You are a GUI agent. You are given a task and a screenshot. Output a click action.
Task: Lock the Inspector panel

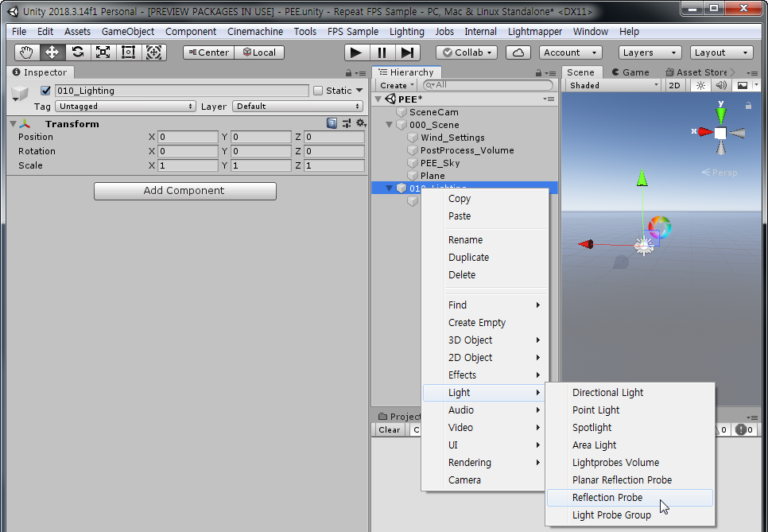pos(348,73)
